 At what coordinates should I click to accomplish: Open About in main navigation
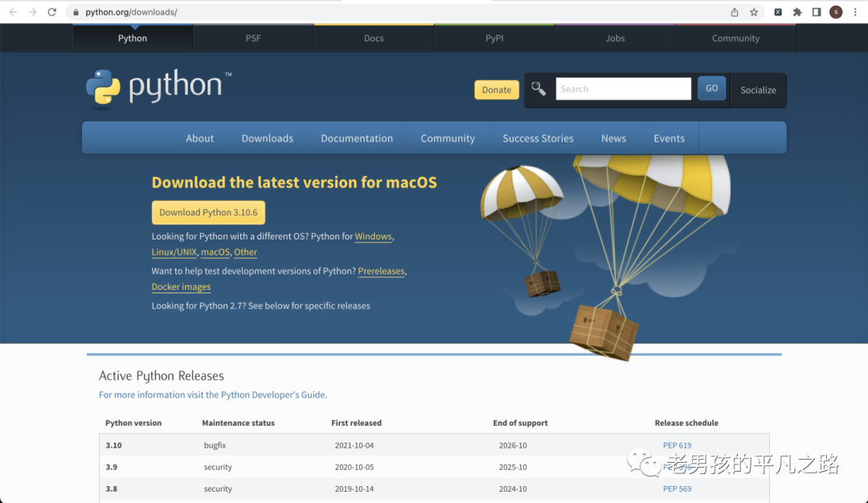tap(200, 138)
